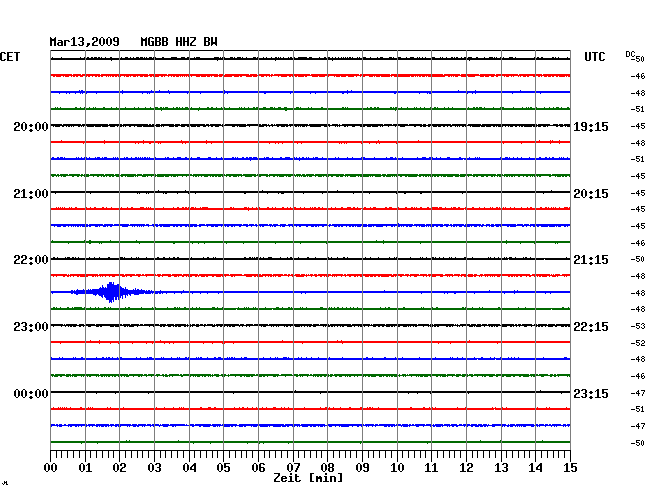Screen dimensions: 650x494
Task: Select the 23:00 CET time label
Action: click(31, 327)
